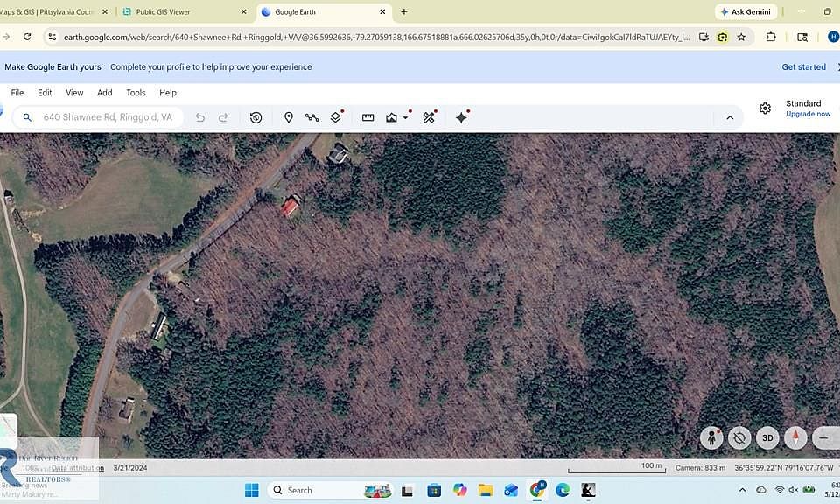Click the Data attribution link
840x504 pixels.
(78, 468)
